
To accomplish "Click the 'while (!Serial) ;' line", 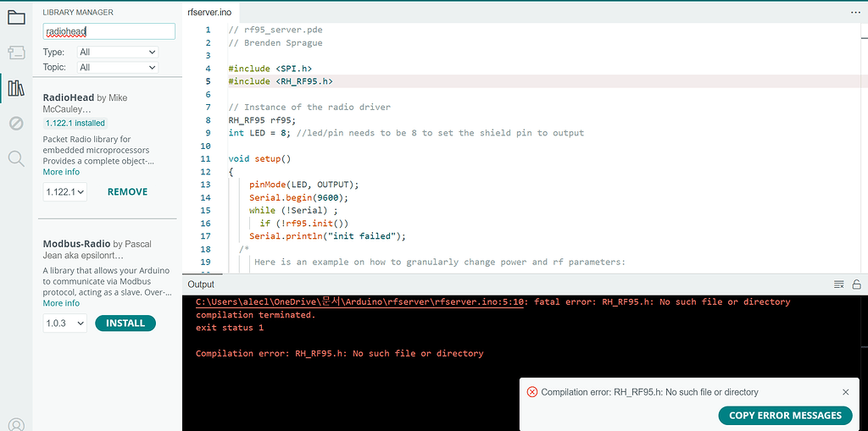I will 293,210.
